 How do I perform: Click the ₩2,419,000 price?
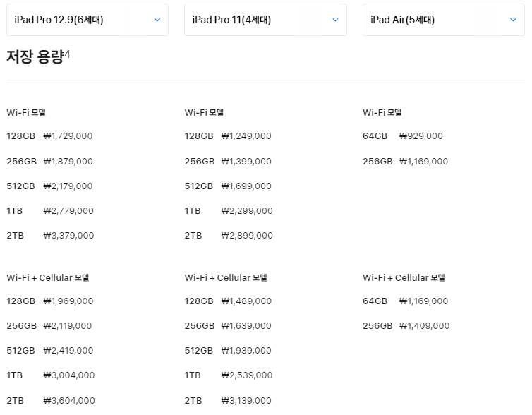pyautogui.click(x=68, y=351)
